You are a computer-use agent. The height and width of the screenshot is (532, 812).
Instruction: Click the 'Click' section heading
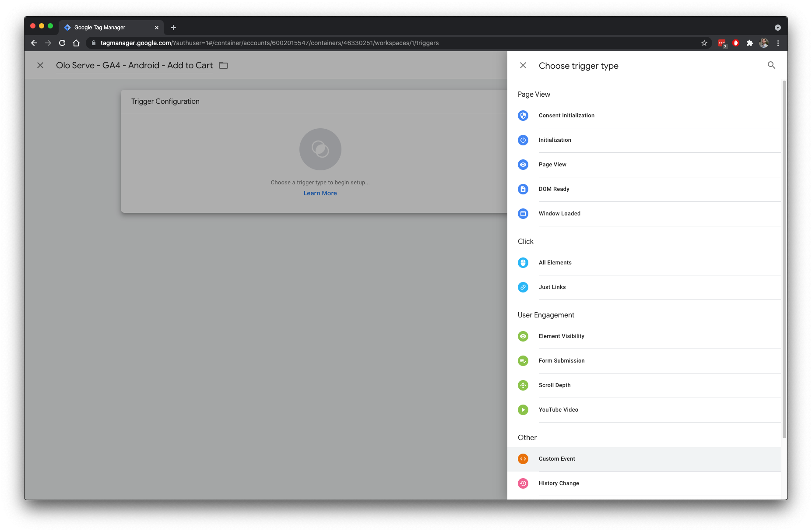[x=525, y=241]
